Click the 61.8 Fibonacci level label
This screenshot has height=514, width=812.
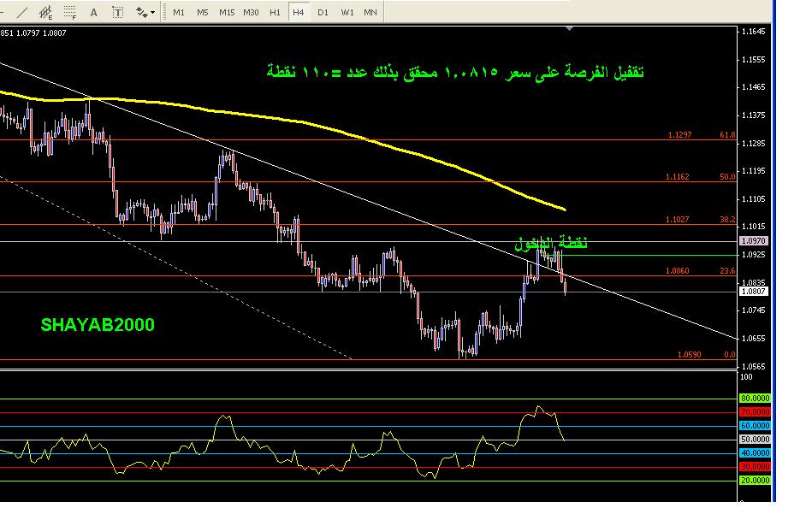click(x=726, y=134)
